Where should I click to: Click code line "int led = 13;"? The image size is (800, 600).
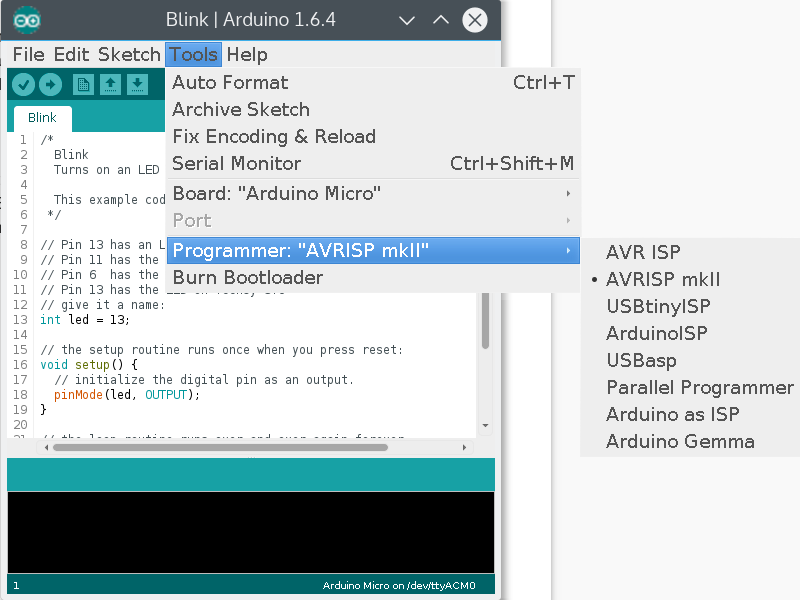coord(85,320)
